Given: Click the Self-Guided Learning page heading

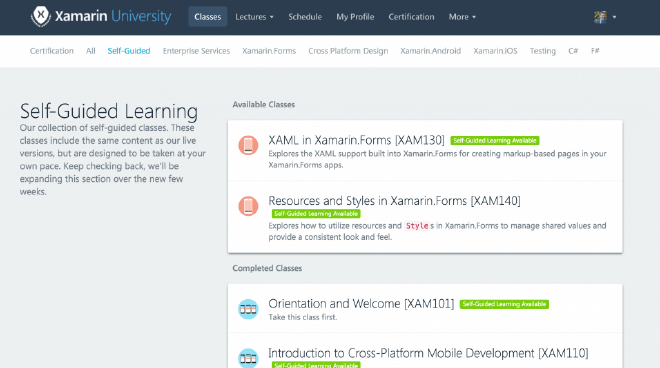Looking at the screenshot, I should pos(109,111).
